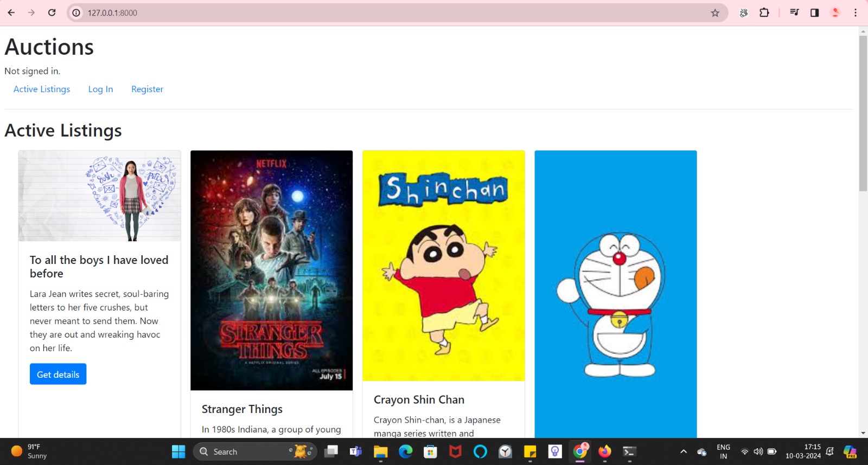Screen dimensions: 868x465
Task: Switch to Google Chrome on the taskbar
Action: (580, 451)
